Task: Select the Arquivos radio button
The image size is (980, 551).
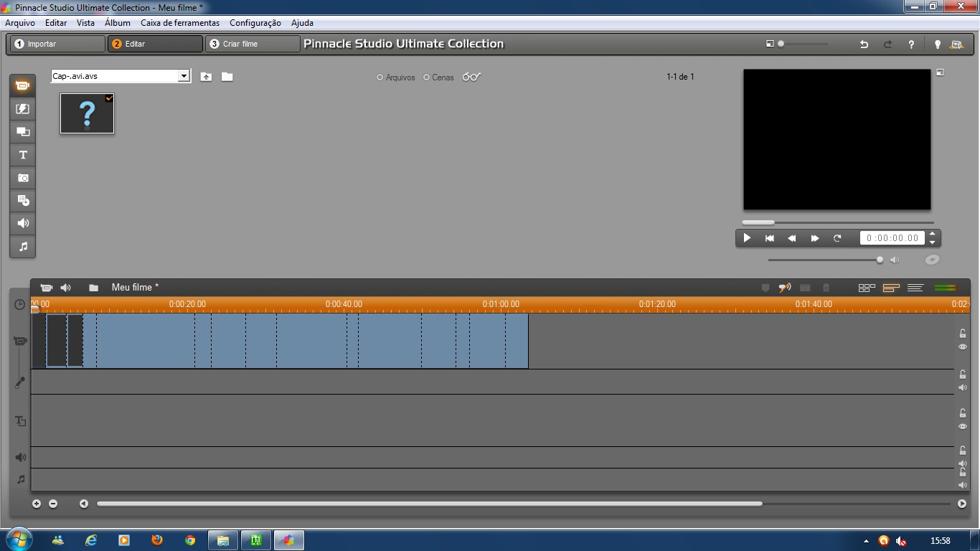Action: point(380,77)
